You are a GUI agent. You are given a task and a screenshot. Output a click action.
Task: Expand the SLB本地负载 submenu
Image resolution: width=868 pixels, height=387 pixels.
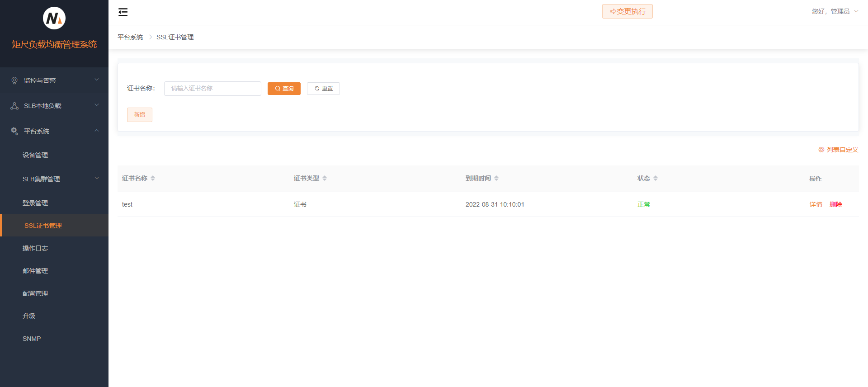point(54,106)
